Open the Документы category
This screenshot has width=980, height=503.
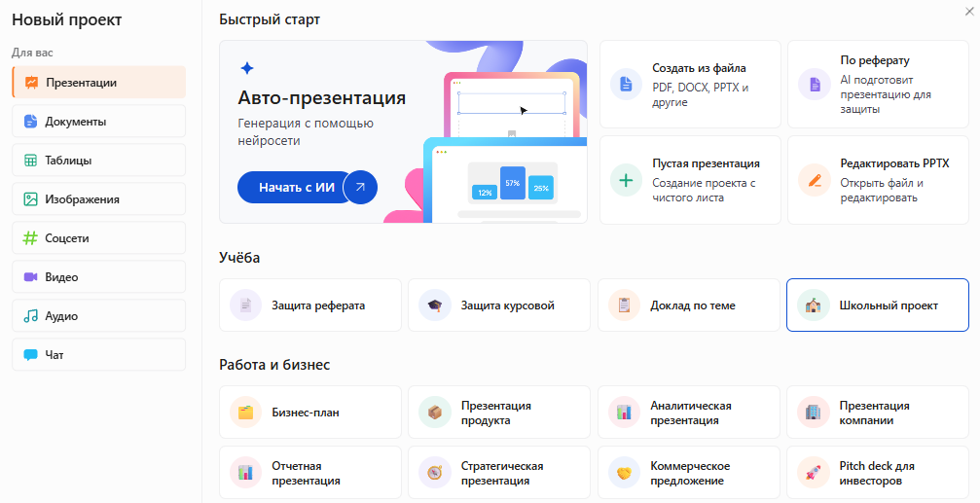(x=98, y=122)
